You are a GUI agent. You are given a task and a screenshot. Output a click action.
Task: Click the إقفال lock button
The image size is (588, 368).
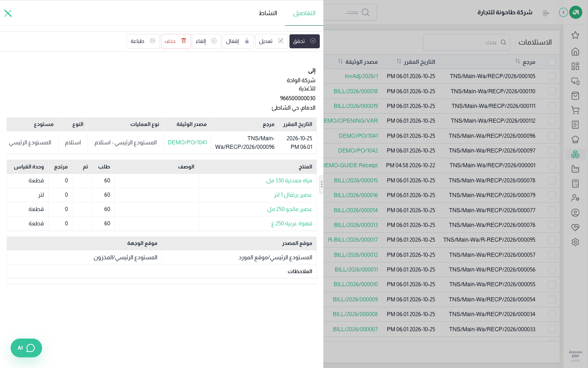point(238,41)
